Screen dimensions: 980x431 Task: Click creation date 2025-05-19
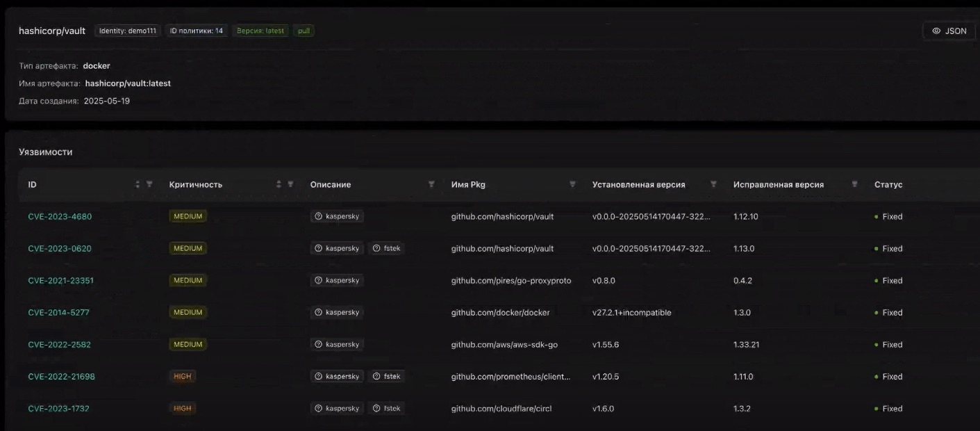pyautogui.click(x=107, y=101)
